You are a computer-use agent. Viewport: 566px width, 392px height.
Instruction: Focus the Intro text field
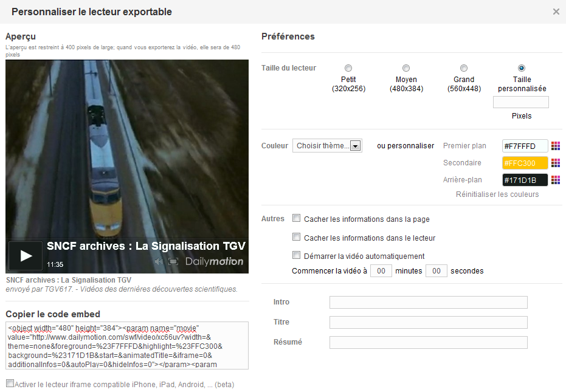(429, 302)
